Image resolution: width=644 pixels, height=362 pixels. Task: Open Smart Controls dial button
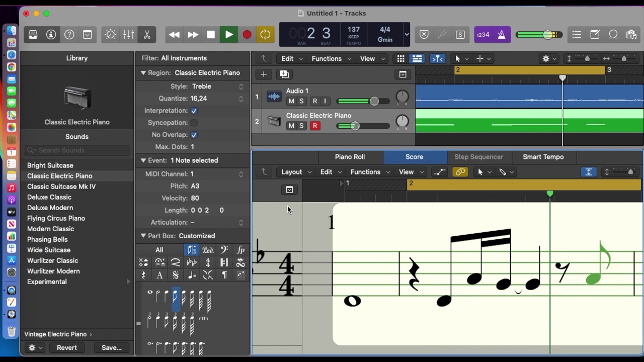[110, 35]
